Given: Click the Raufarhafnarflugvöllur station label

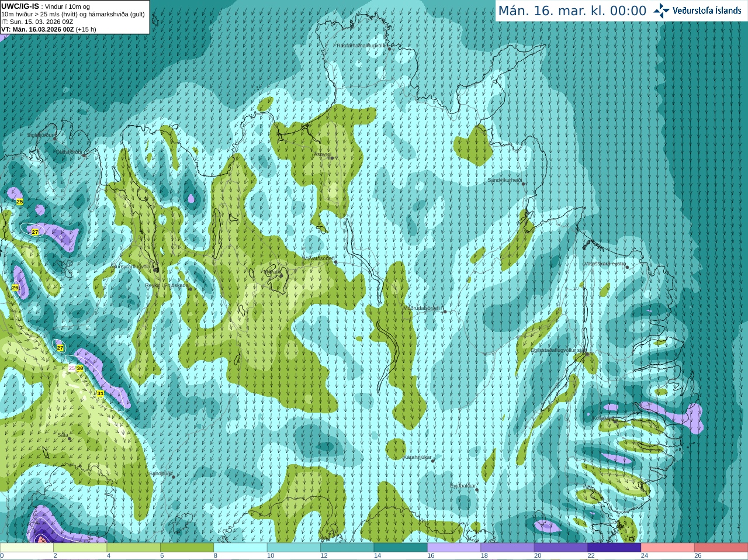Looking at the screenshot, I should tap(362, 46).
